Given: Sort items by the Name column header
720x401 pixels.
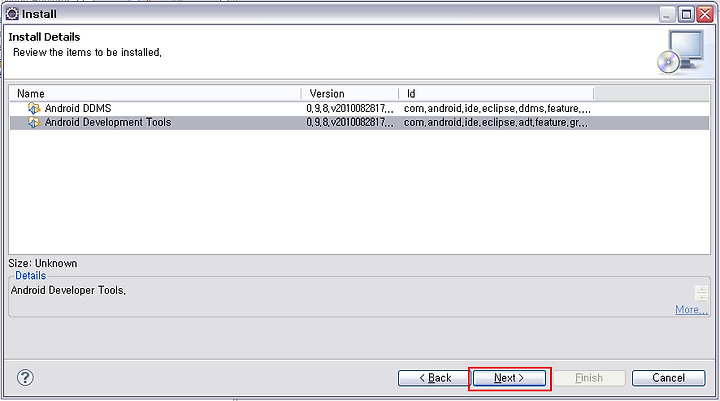Looking at the screenshot, I should (x=155, y=94).
